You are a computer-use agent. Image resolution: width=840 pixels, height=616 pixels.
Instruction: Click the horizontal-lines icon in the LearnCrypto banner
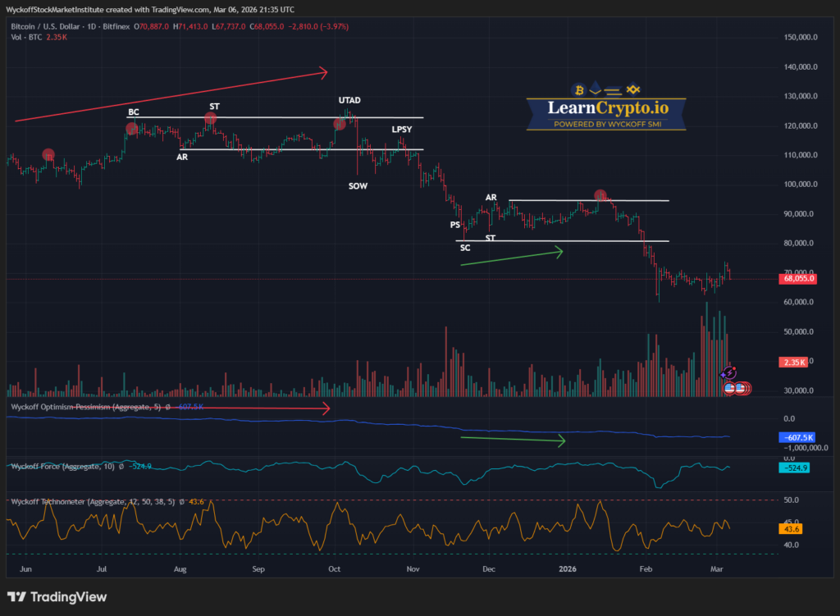[x=614, y=90]
